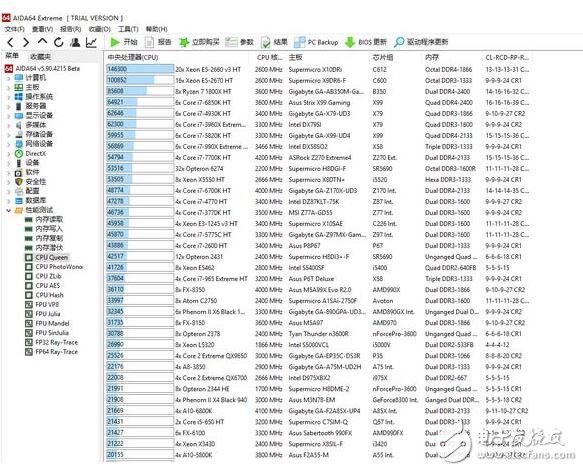Viewport: 583px width, 471px height.
Task: Click the Refresh circular arrow icon
Action: 58,42
